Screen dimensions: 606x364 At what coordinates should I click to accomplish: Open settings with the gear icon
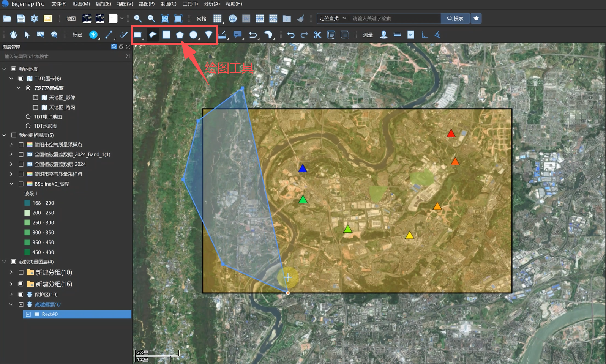point(34,18)
